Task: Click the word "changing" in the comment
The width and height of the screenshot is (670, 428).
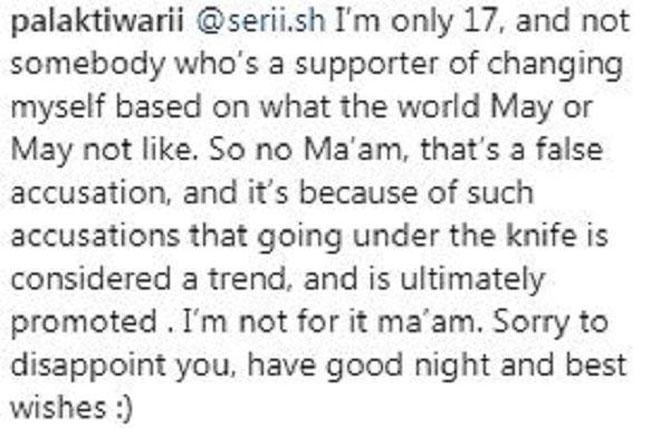Action: tap(554, 65)
